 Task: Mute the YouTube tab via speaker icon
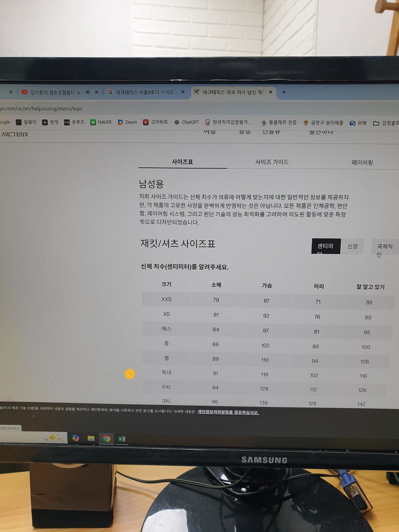[x=88, y=92]
